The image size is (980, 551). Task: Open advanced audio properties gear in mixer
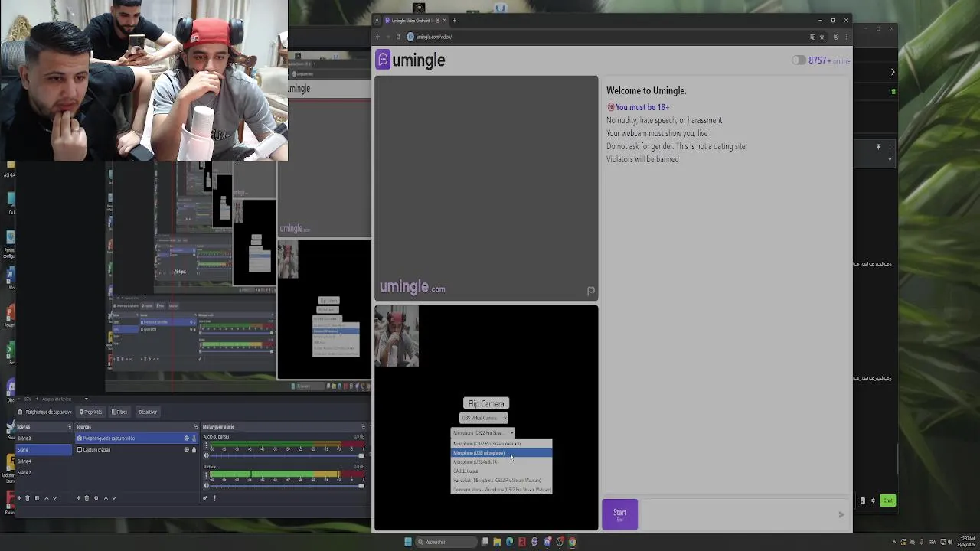pyautogui.click(x=205, y=498)
